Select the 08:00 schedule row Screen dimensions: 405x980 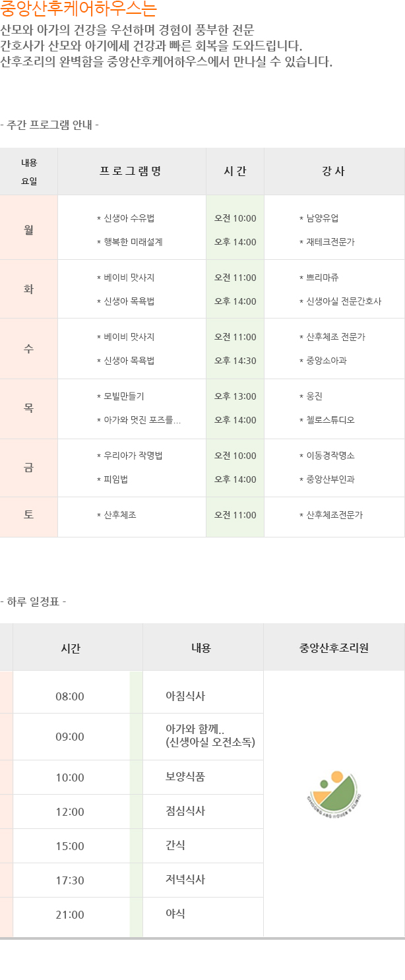click(202, 696)
